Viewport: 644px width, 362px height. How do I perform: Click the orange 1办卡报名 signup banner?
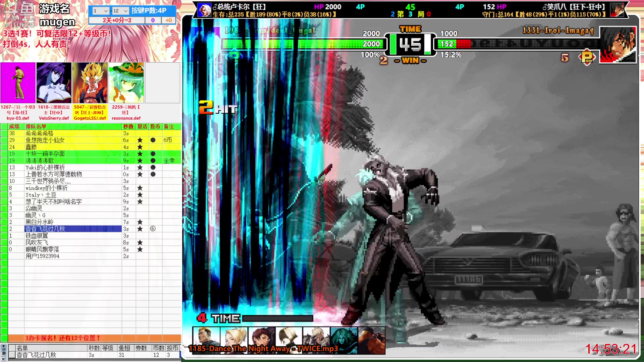[94, 338]
